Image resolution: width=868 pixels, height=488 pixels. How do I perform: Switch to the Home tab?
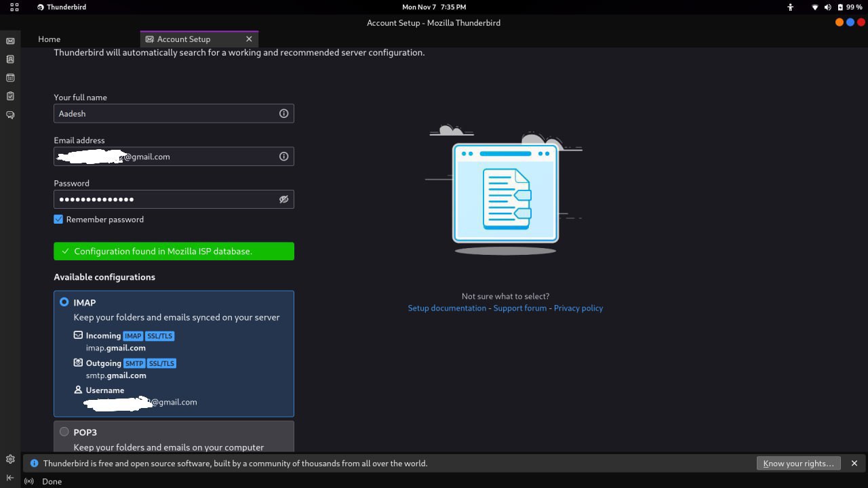(x=49, y=39)
